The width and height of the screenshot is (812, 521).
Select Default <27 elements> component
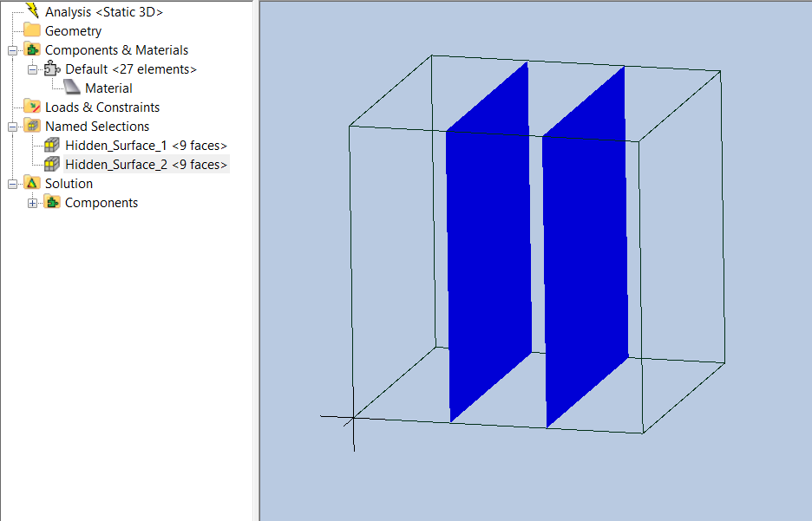131,68
